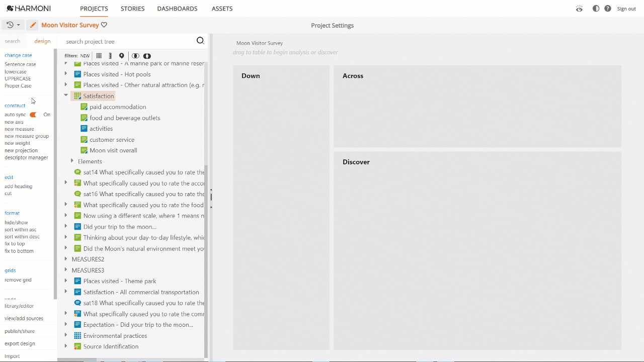The image size is (644, 362).
Task: Open the history clock dropdown
Action: (x=14, y=25)
